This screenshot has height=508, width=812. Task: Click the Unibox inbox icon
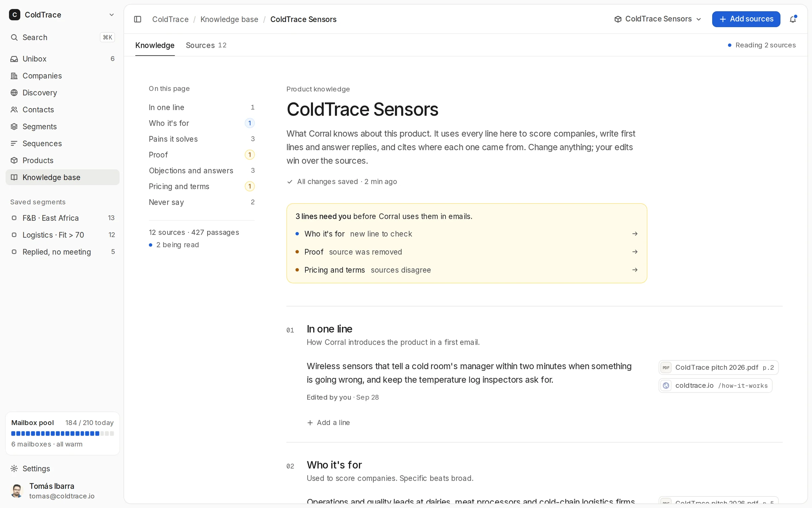tap(14, 59)
